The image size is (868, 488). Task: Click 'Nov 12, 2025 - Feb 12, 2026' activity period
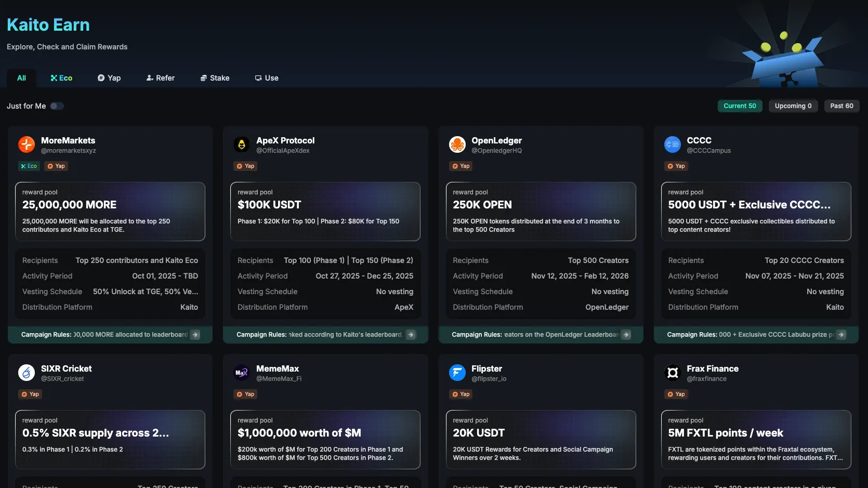(580, 276)
